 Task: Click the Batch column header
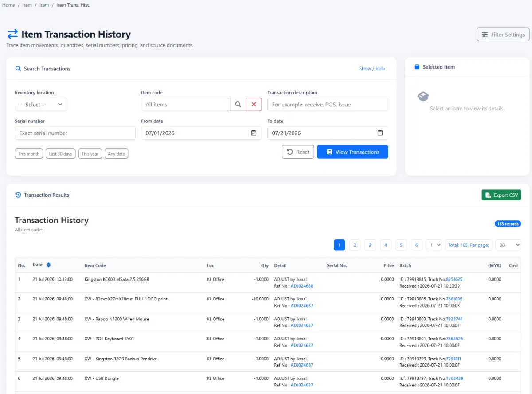click(405, 265)
